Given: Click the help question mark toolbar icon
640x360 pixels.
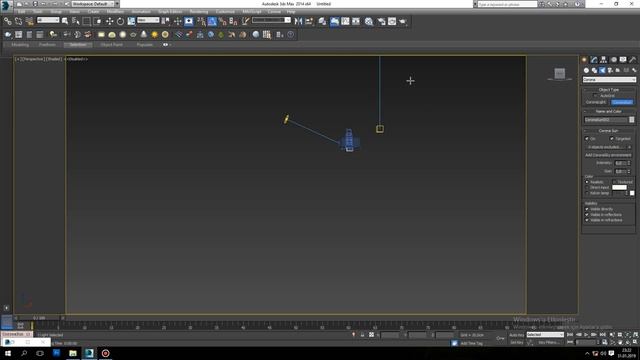Looking at the screenshot, I should click(x=290, y=35).
